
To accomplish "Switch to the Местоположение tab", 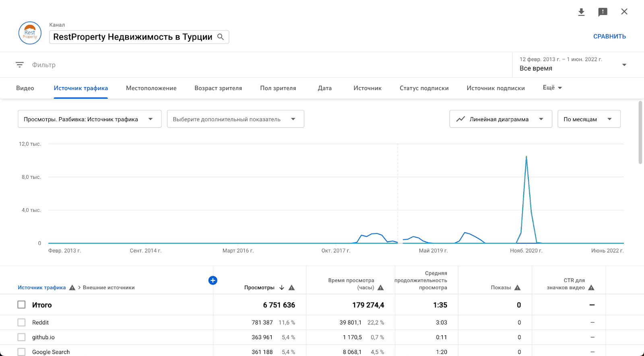I will (x=151, y=88).
